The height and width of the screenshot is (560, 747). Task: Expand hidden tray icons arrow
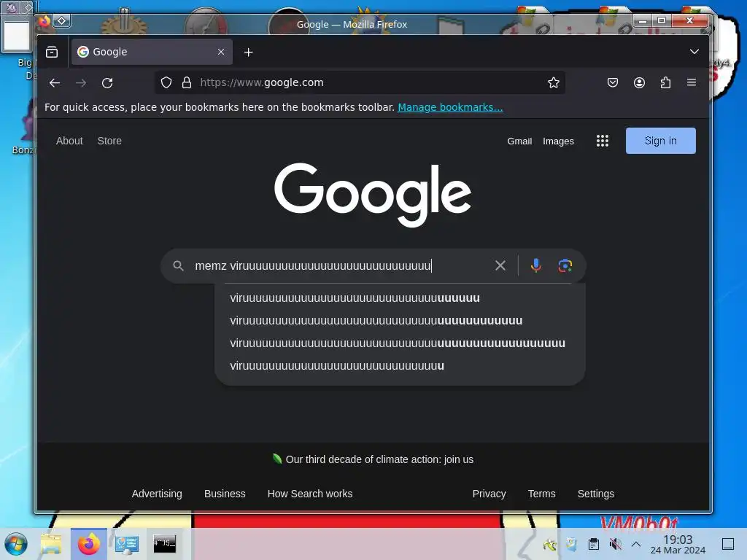pyautogui.click(x=636, y=544)
